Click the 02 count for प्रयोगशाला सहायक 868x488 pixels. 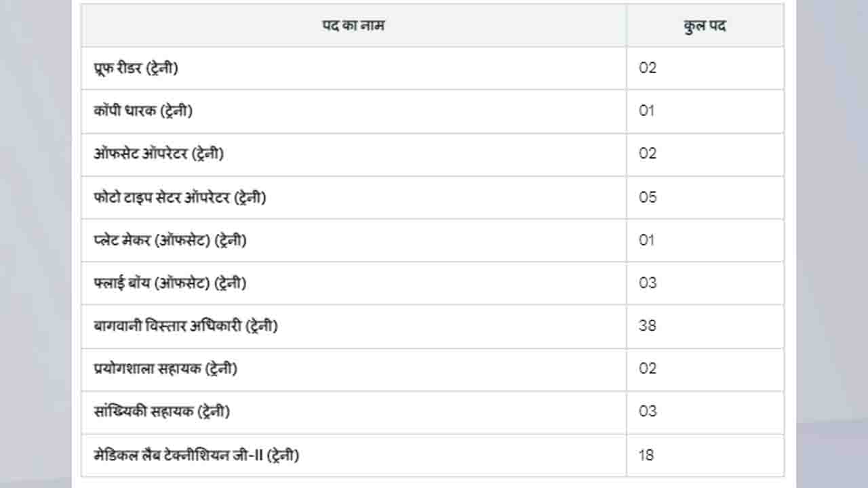click(x=648, y=369)
